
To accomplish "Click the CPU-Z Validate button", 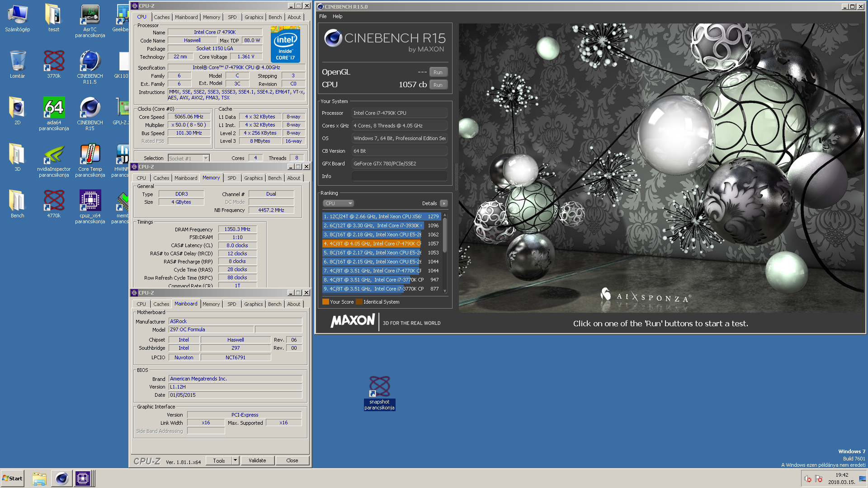I will point(257,460).
